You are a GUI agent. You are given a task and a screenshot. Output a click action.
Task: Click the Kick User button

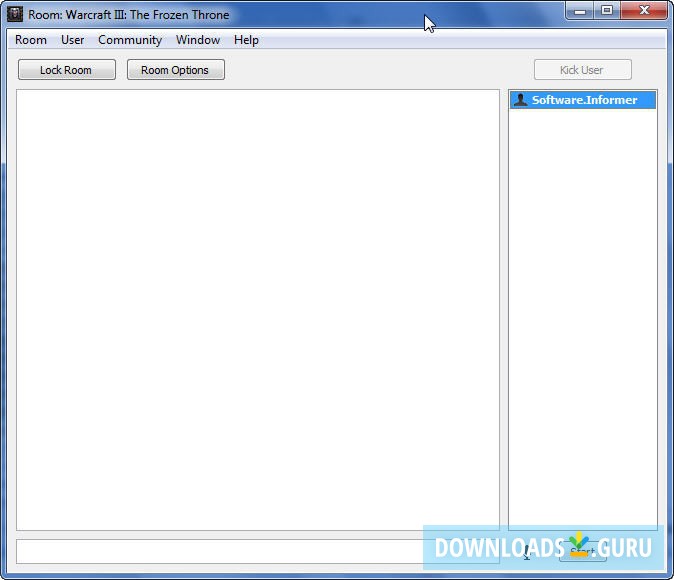click(583, 70)
